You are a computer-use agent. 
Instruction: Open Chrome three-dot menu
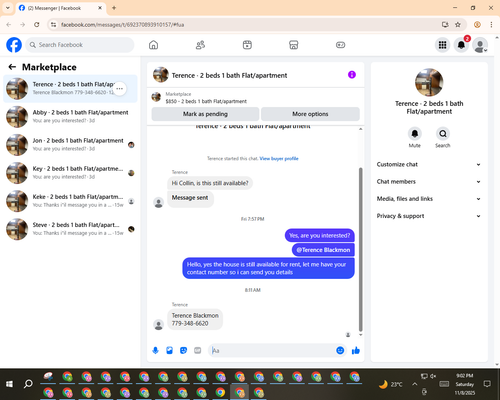[491, 25]
